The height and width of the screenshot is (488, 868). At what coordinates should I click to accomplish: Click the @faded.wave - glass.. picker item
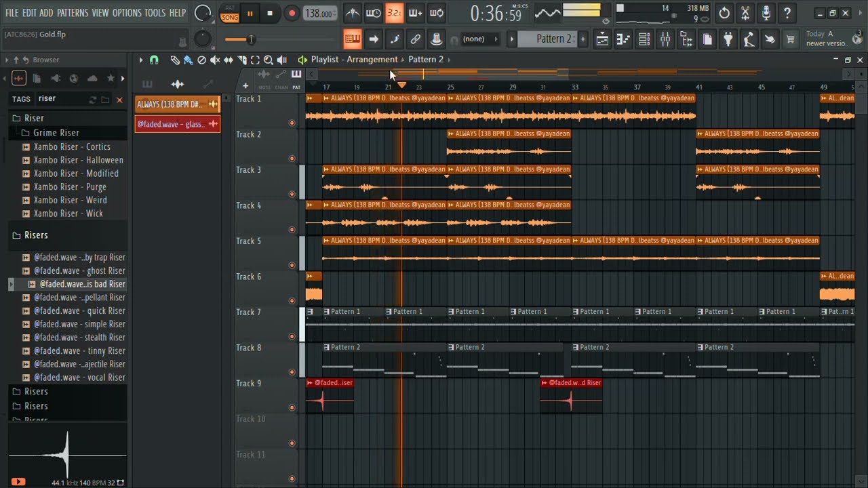(178, 124)
